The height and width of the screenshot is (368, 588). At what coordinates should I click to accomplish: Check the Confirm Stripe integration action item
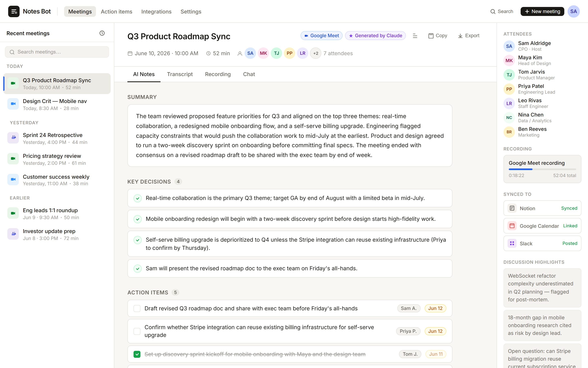coord(137,331)
